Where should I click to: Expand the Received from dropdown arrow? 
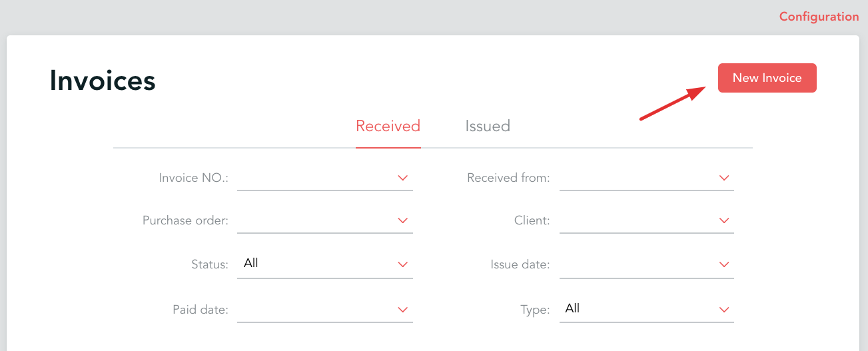point(724,178)
